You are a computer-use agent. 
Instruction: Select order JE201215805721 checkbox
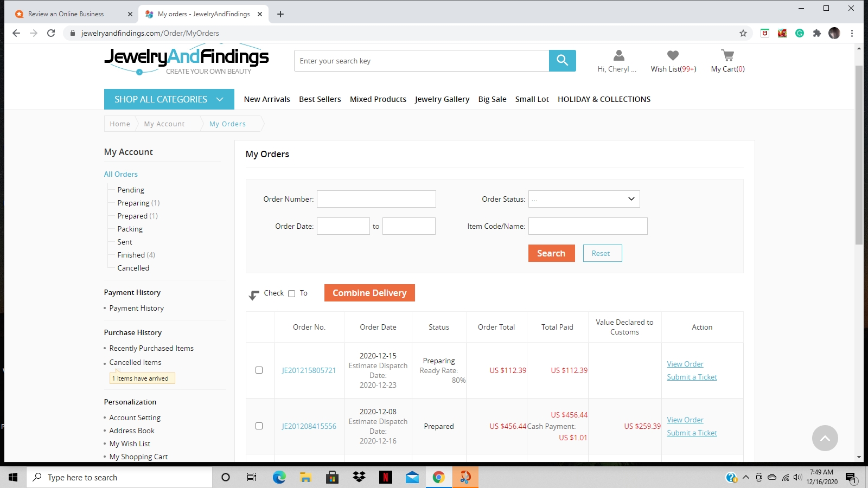point(259,370)
